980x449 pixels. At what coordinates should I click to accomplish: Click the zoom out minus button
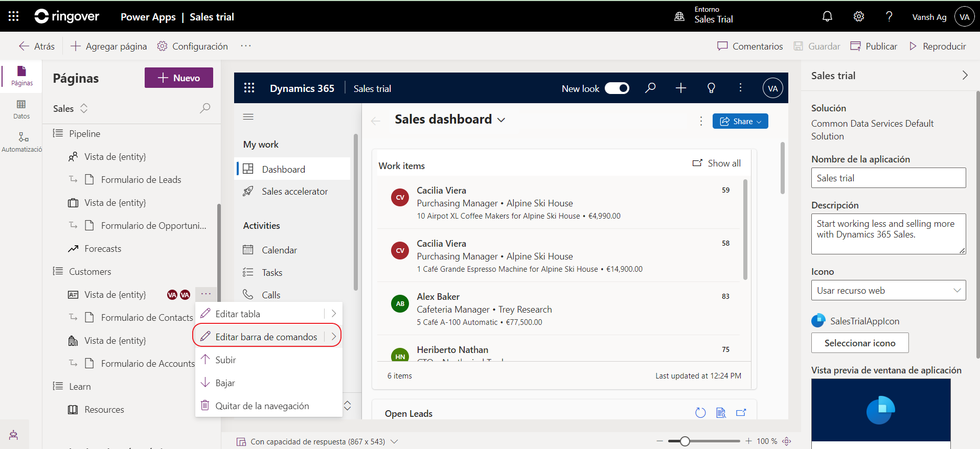pyautogui.click(x=659, y=441)
